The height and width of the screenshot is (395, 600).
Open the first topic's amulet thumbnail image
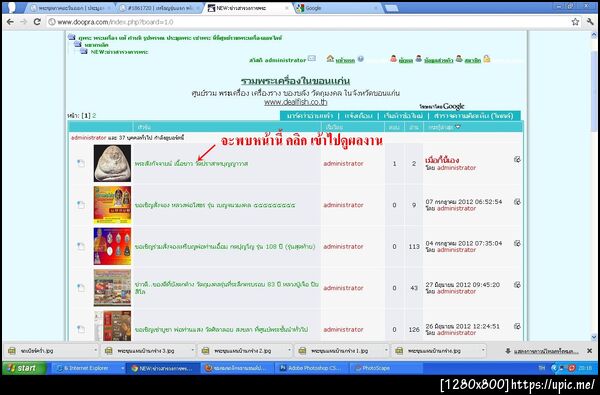click(112, 163)
